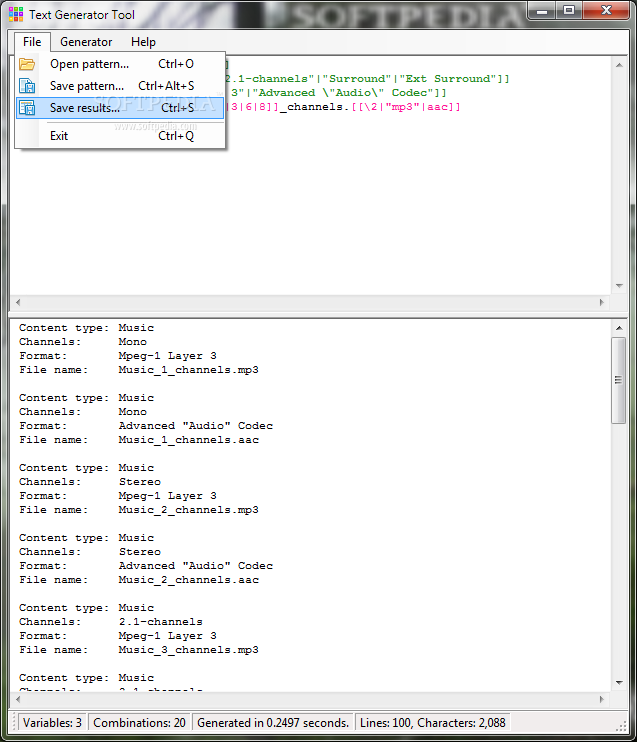
Task: Click pattern text "Surround" in editor
Action: point(357,79)
